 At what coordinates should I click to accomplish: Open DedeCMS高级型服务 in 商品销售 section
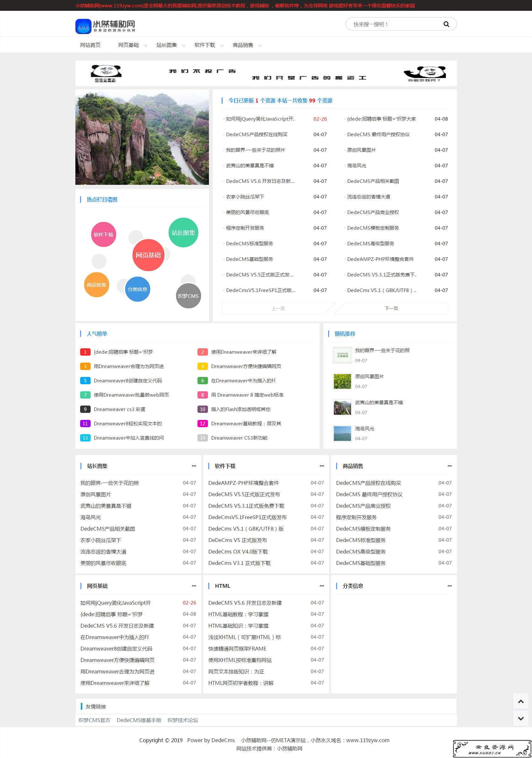(x=361, y=551)
